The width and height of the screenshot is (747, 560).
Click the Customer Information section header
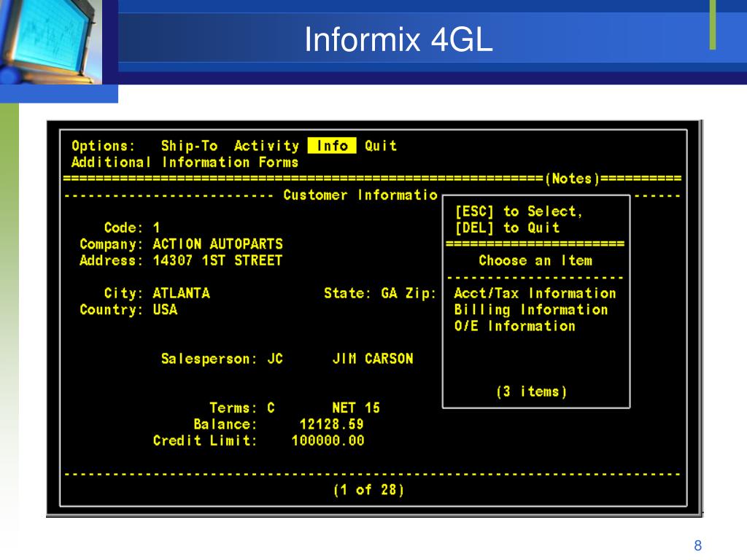pos(360,195)
